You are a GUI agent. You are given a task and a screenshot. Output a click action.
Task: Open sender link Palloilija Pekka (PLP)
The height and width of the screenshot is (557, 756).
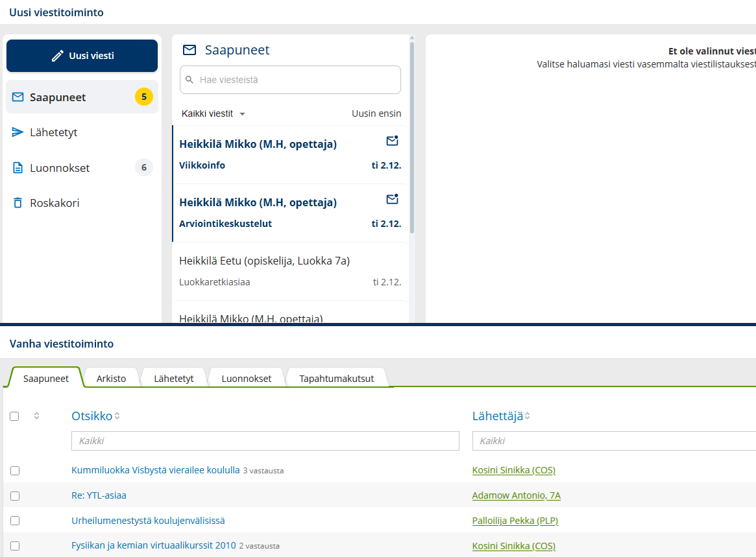(x=515, y=521)
